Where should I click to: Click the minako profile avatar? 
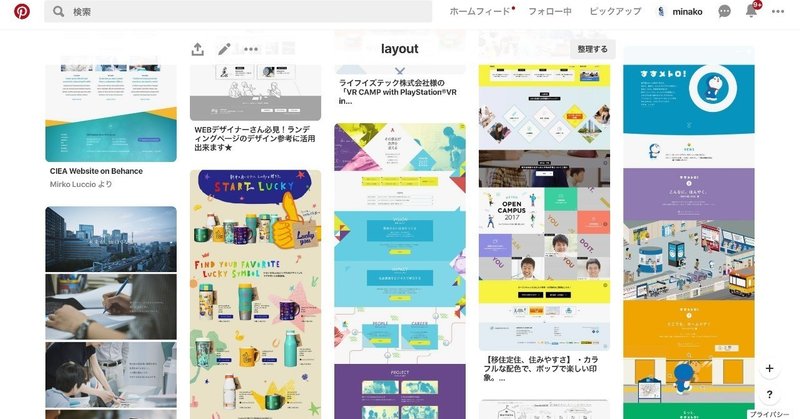661,11
